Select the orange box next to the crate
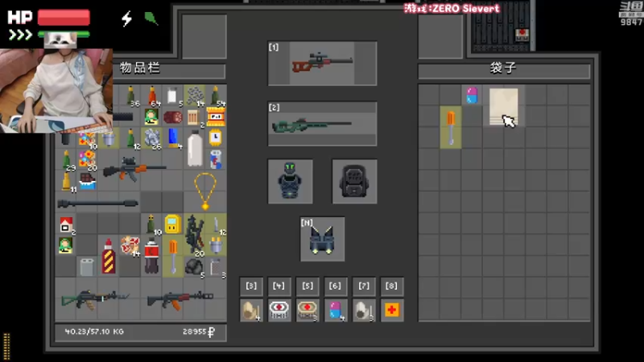644x362 pixels. [x=216, y=117]
